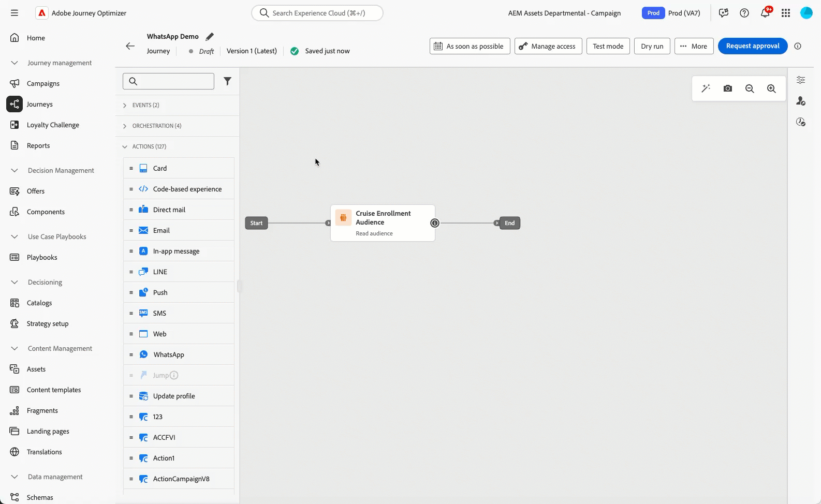Take a canvas snapshot with camera icon
The width and height of the screenshot is (821, 504).
point(728,88)
